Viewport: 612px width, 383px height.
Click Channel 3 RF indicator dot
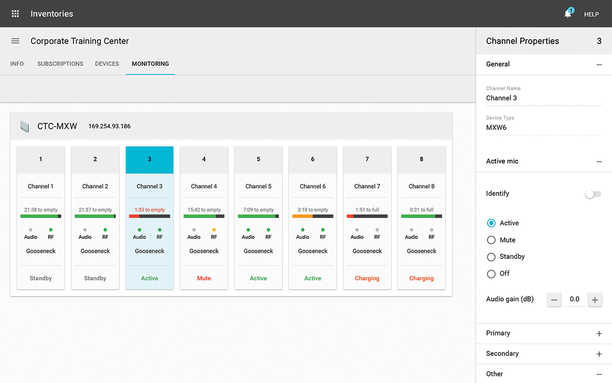click(159, 230)
